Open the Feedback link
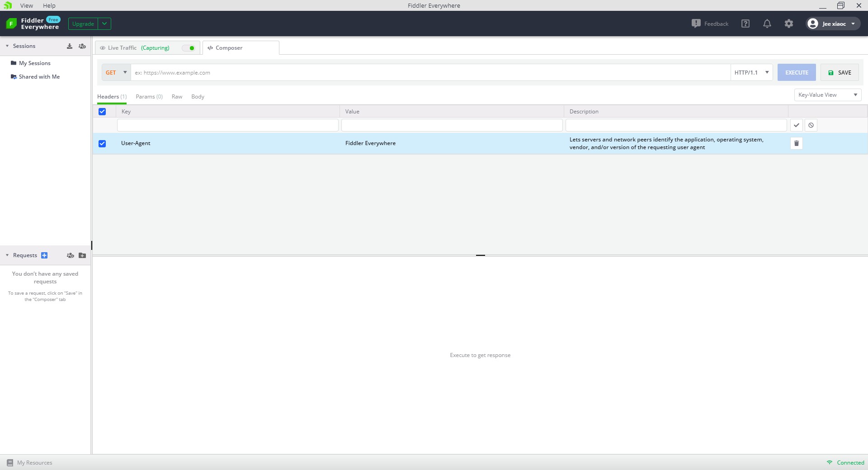This screenshot has width=868, height=470. point(710,23)
